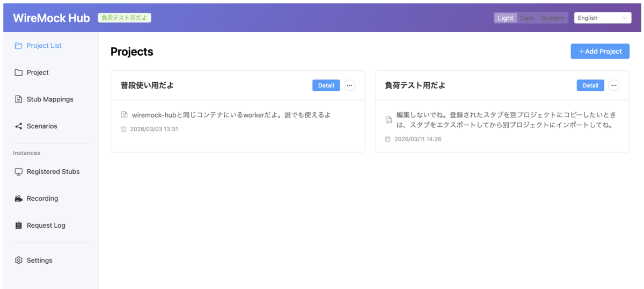
Task: Click the Recording camera icon
Action: [x=19, y=199]
